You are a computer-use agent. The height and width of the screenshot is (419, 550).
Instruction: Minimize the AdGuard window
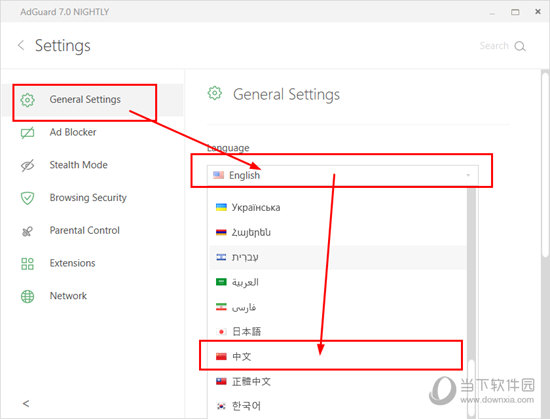(492, 13)
